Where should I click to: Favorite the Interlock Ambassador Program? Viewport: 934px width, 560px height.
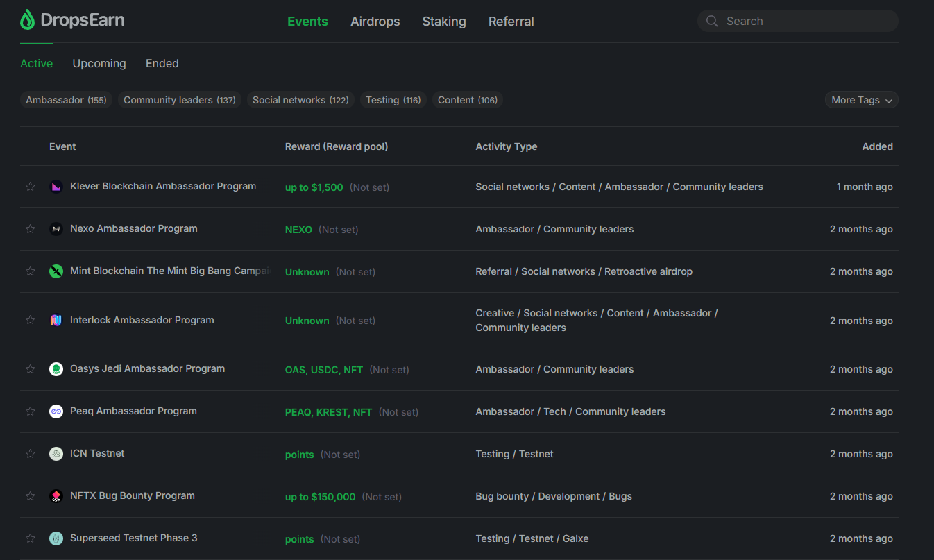[x=30, y=320]
